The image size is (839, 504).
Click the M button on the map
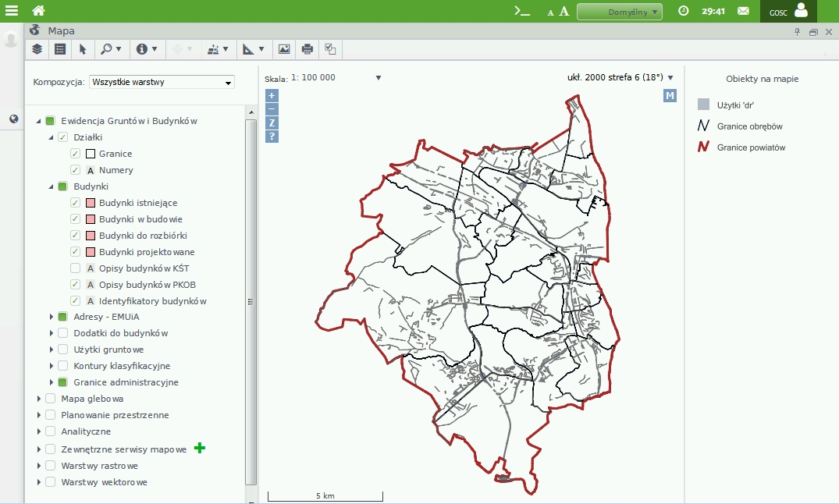pyautogui.click(x=670, y=96)
